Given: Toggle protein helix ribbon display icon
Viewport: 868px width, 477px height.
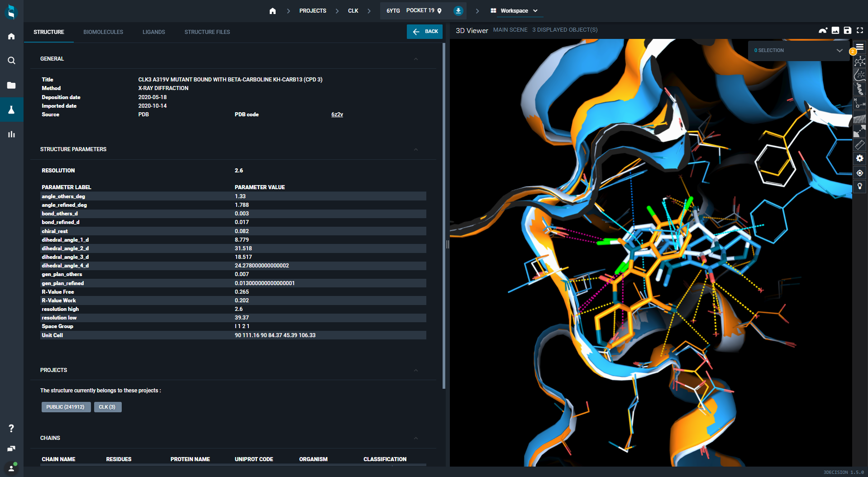Looking at the screenshot, I should pyautogui.click(x=860, y=89).
